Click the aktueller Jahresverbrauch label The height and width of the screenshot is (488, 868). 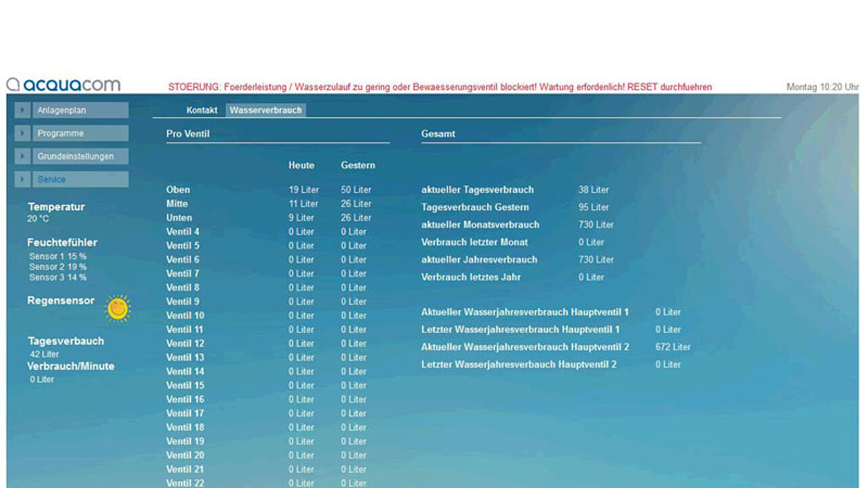coord(479,260)
